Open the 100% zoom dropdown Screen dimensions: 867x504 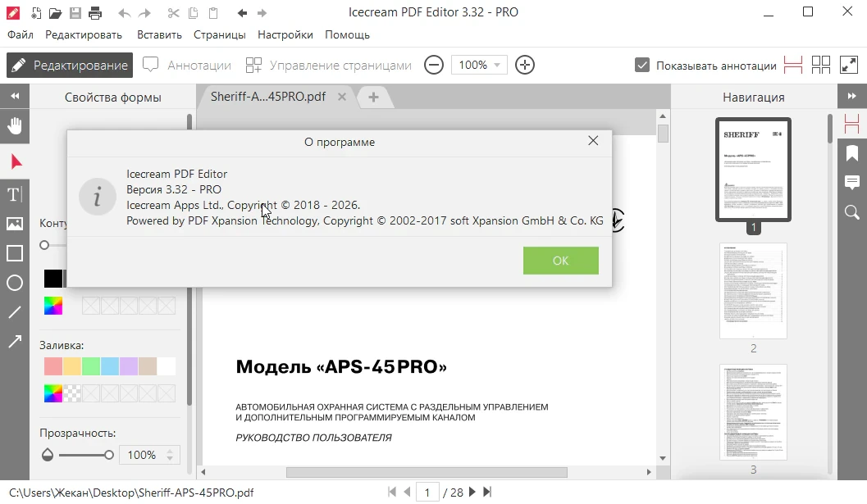479,66
